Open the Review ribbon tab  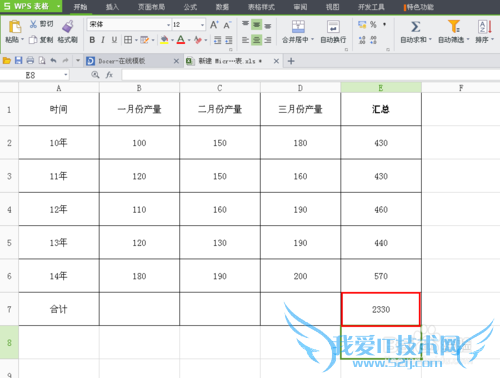(300, 7)
